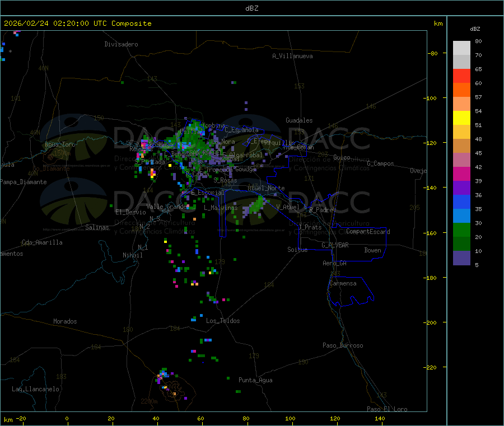Click the -220 km axis tick label

pyautogui.click(x=431, y=368)
